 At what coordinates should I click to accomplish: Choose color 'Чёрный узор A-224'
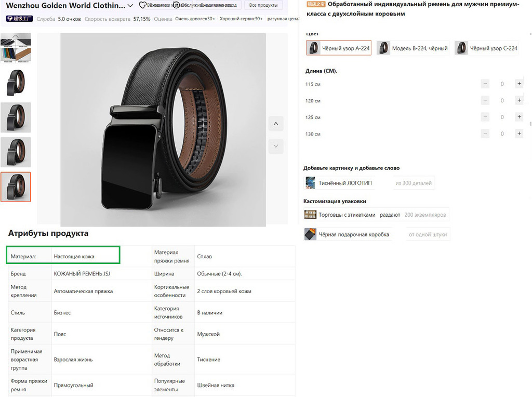click(339, 48)
